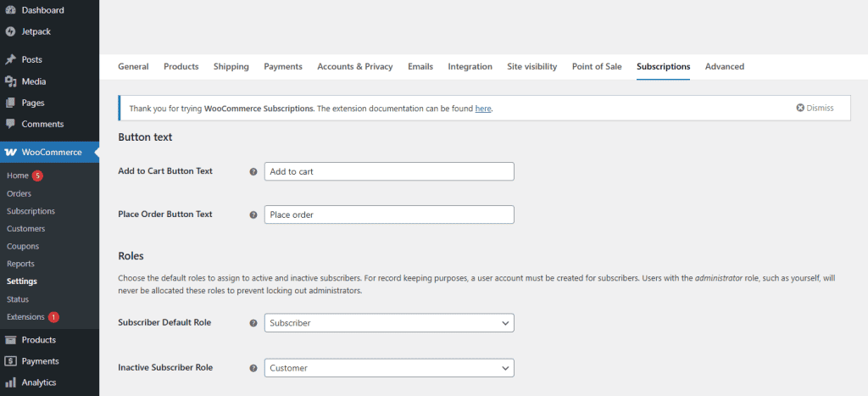Open the Inactive Subscriber Role dropdown
Screen dimensions: 868x396
coord(389,368)
